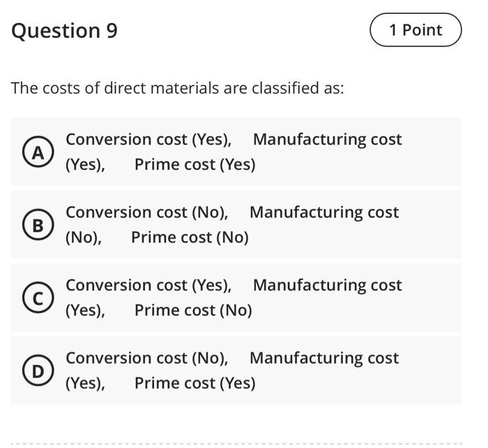Click "Prime cost (No)" in answer C
This screenshot has height=448, width=488.
point(193,310)
